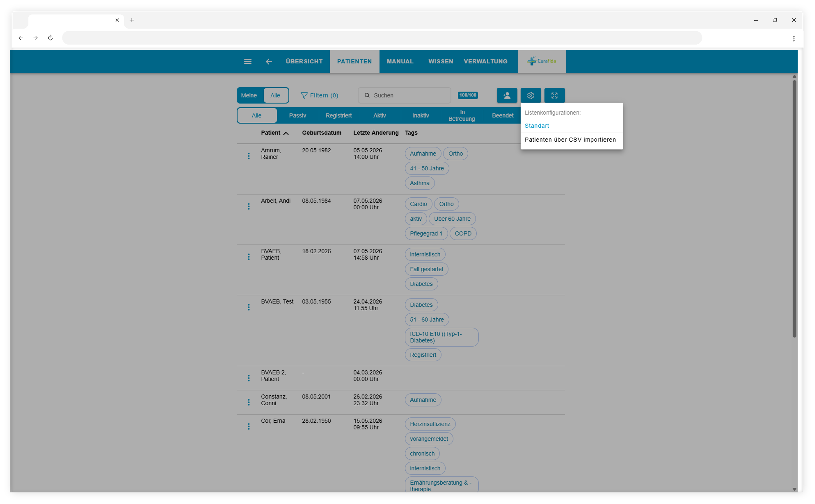The width and height of the screenshot is (815, 504).
Task: Click the search magnifier icon
Action: pyautogui.click(x=367, y=95)
